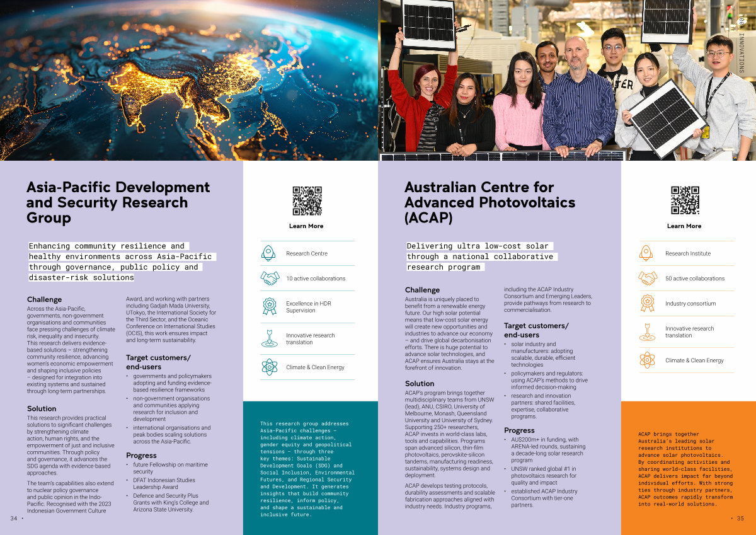Click the rocket icon beside Research Institute
This screenshot has height=535, width=756.
tap(646, 253)
